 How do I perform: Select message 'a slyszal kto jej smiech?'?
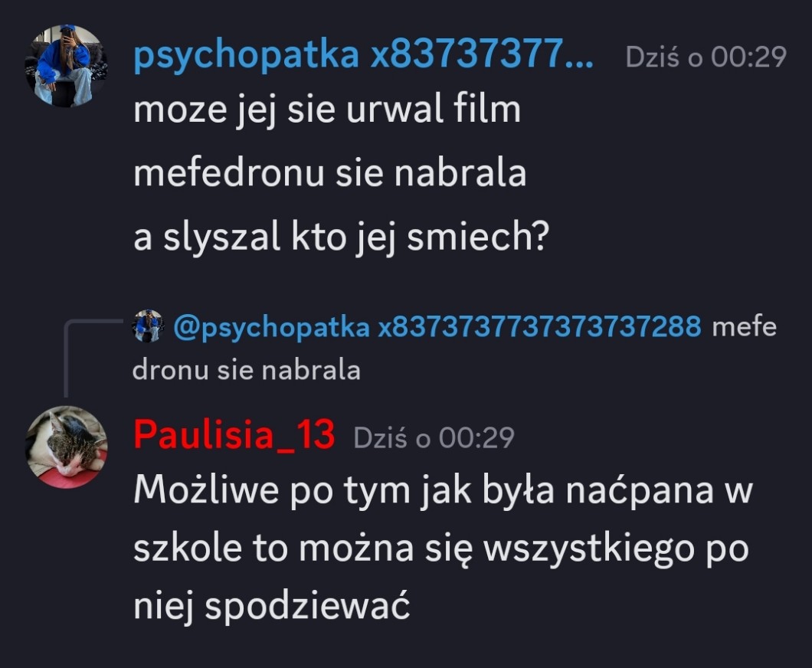point(341,238)
